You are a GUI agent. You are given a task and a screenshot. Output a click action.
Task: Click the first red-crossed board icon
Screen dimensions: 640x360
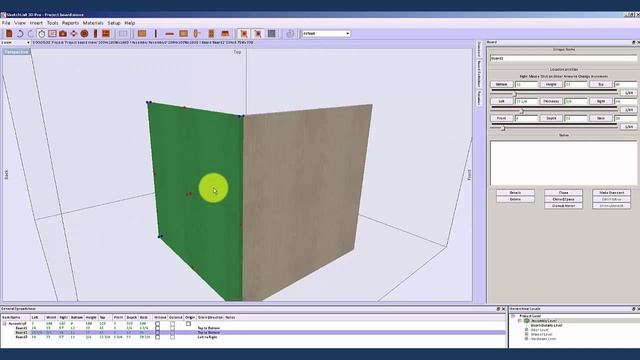[x=244, y=34]
